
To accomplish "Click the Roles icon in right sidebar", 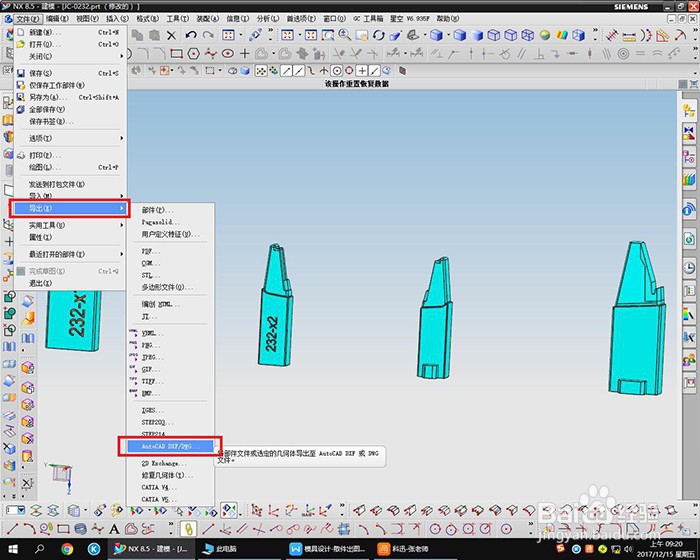I will coord(689,359).
